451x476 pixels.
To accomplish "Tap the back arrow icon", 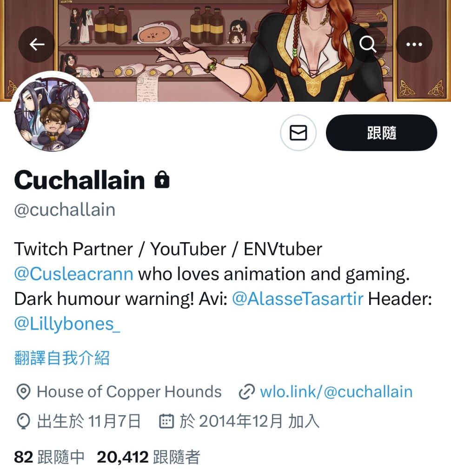I will [x=37, y=44].
